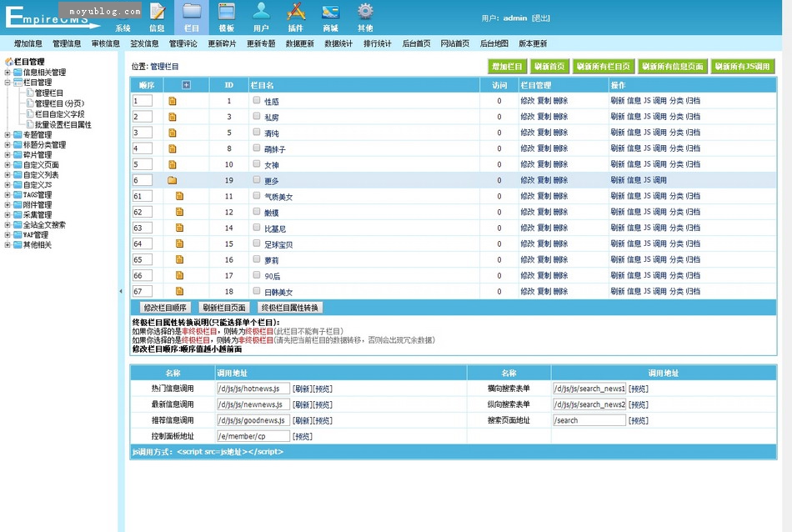Image resolution: width=792 pixels, height=532 pixels.
Task: Open 管理栏目(分页) in sidebar tree
Action: 59,103
